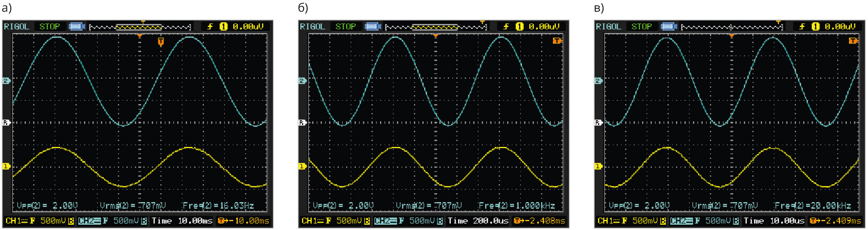The image size is (868, 230).
Task: Click the USB device icon in panel а
Action: click(77, 27)
